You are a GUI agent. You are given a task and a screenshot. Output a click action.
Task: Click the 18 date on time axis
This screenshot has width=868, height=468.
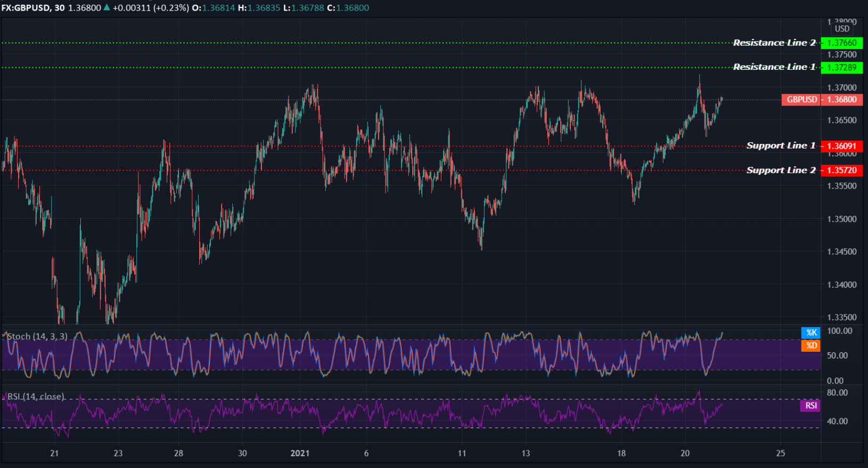click(x=621, y=453)
